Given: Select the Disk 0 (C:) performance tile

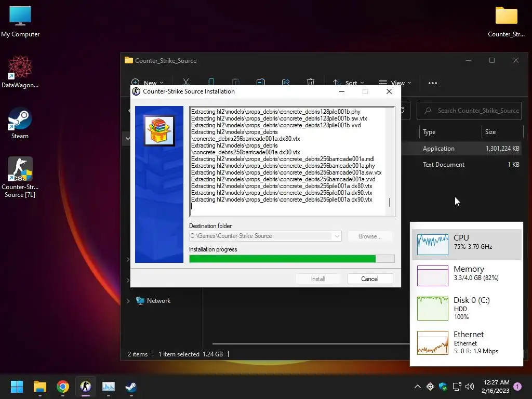Looking at the screenshot, I should pyautogui.click(x=467, y=308).
